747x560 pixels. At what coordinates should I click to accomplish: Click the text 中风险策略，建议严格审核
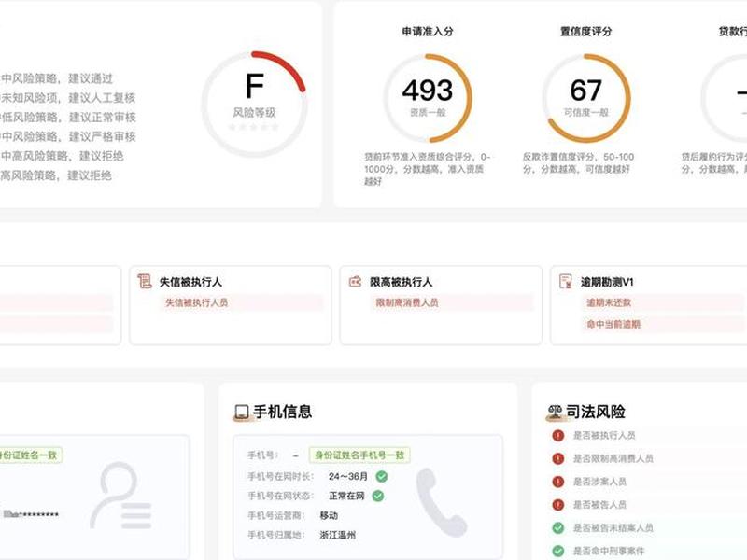(68, 136)
